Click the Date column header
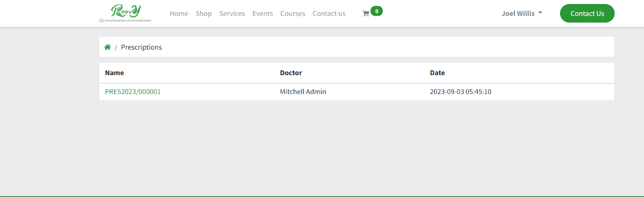 (x=437, y=73)
